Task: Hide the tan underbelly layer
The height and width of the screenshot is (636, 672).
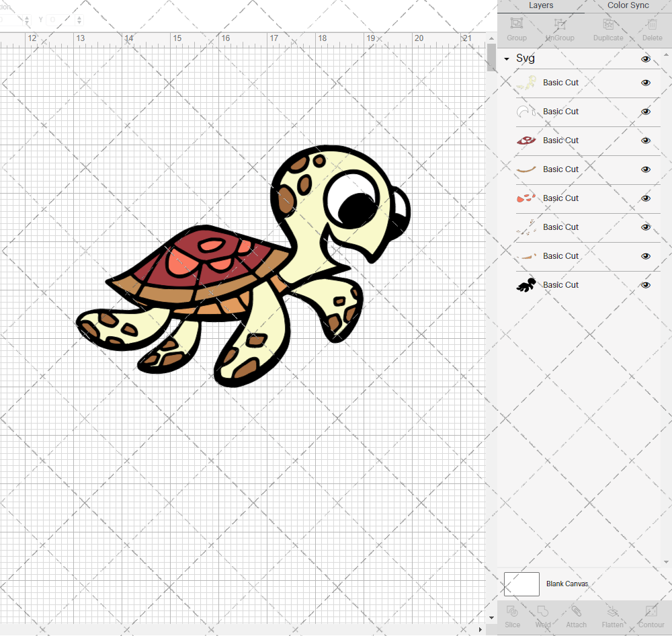Action: [x=645, y=256]
